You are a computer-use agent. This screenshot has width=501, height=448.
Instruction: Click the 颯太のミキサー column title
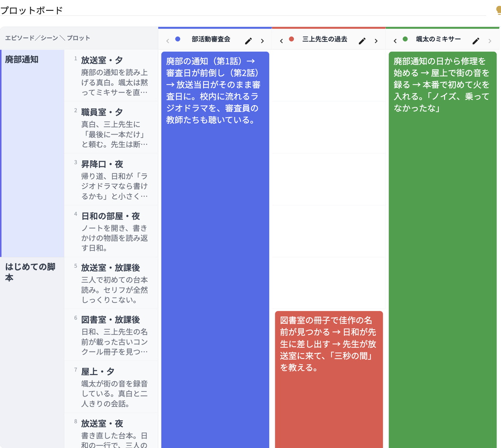[x=438, y=39]
